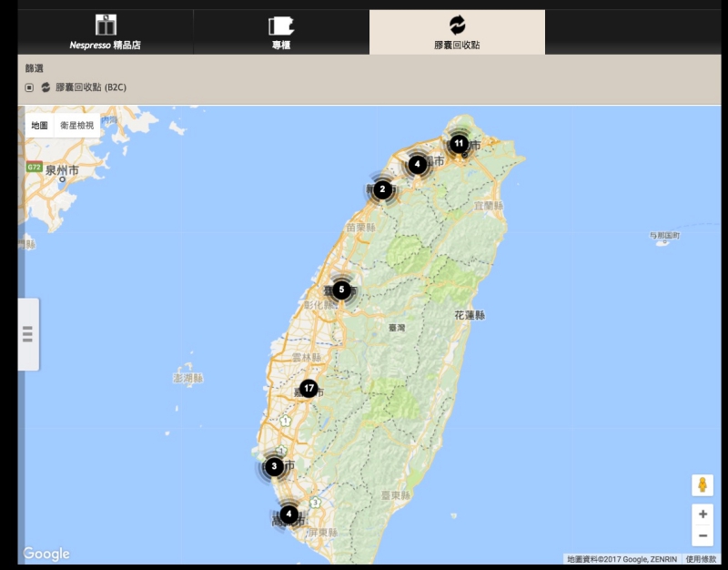Open the cluster marker showing 17

pyautogui.click(x=308, y=389)
